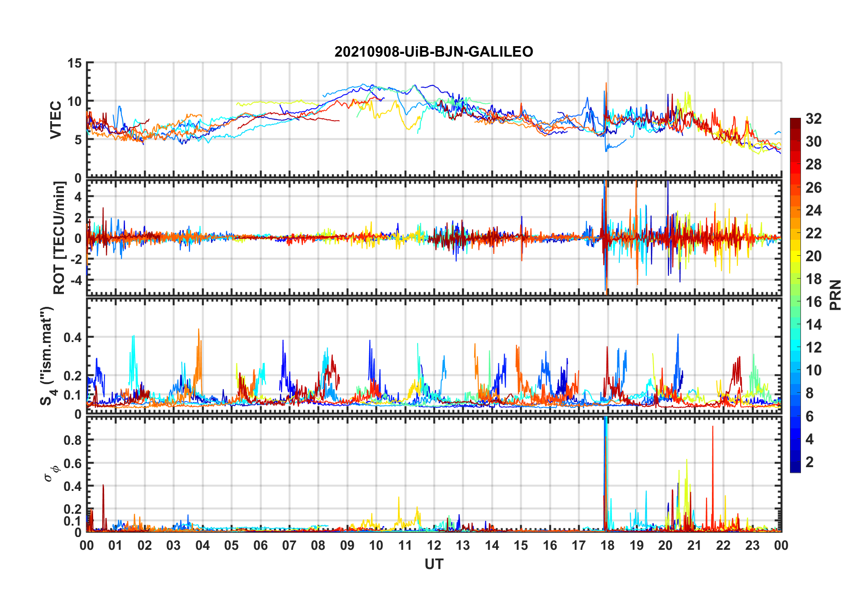Click x-axis tick label 06

[x=260, y=545]
